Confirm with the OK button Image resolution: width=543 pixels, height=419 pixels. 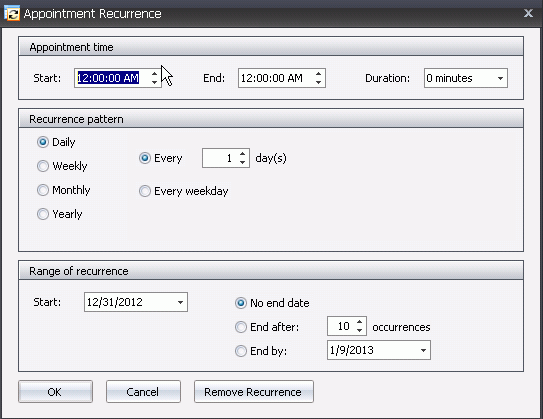55,392
